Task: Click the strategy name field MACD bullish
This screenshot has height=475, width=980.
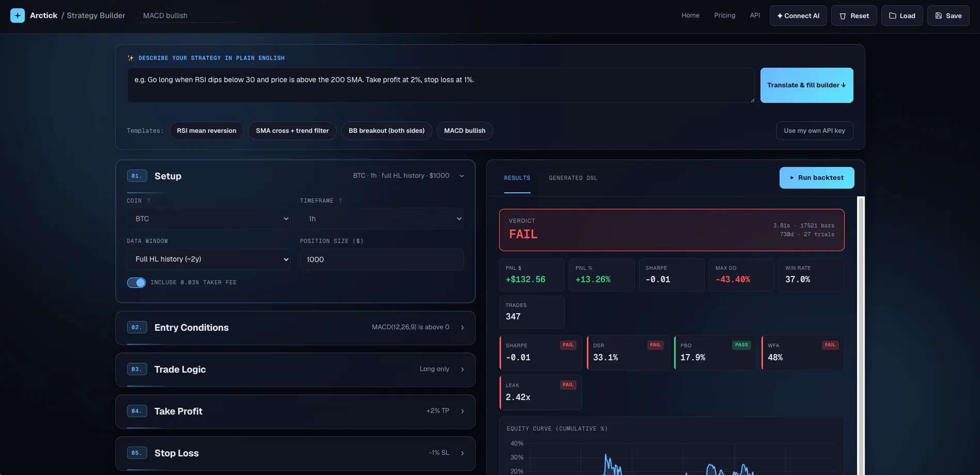Action: click(186, 16)
